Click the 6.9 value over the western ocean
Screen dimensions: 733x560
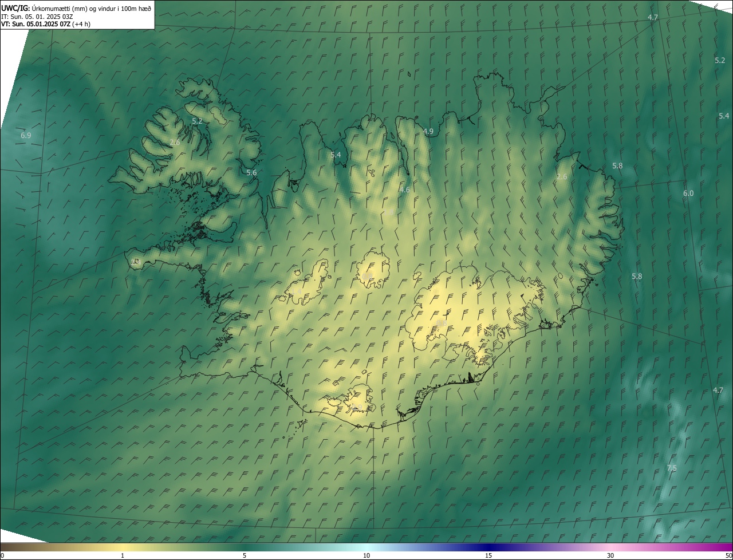[26, 136]
